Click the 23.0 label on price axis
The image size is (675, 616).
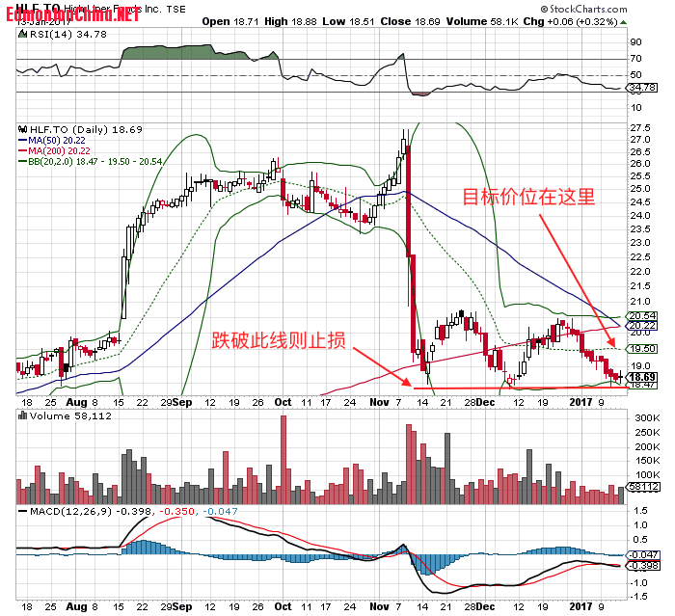tap(640, 243)
